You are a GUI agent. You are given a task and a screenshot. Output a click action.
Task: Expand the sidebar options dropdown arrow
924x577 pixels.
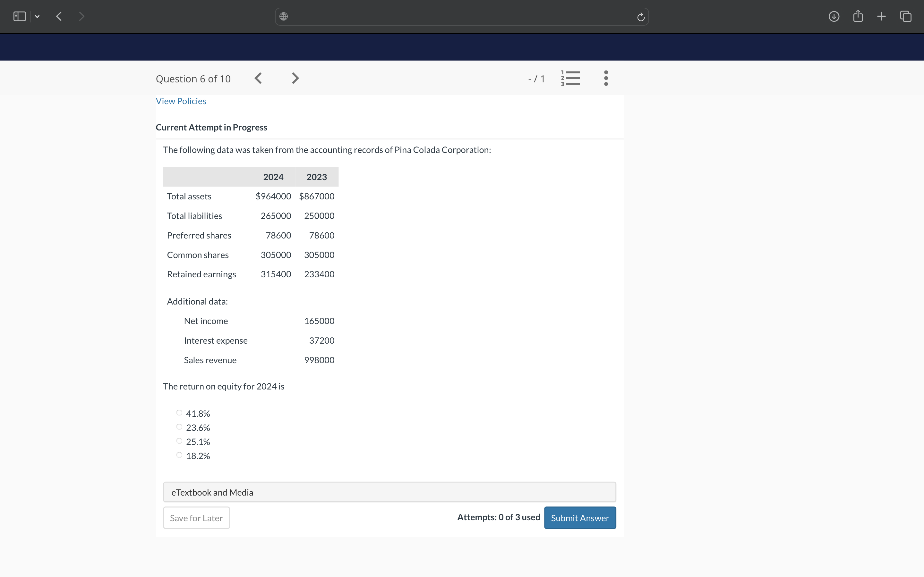[x=37, y=16]
